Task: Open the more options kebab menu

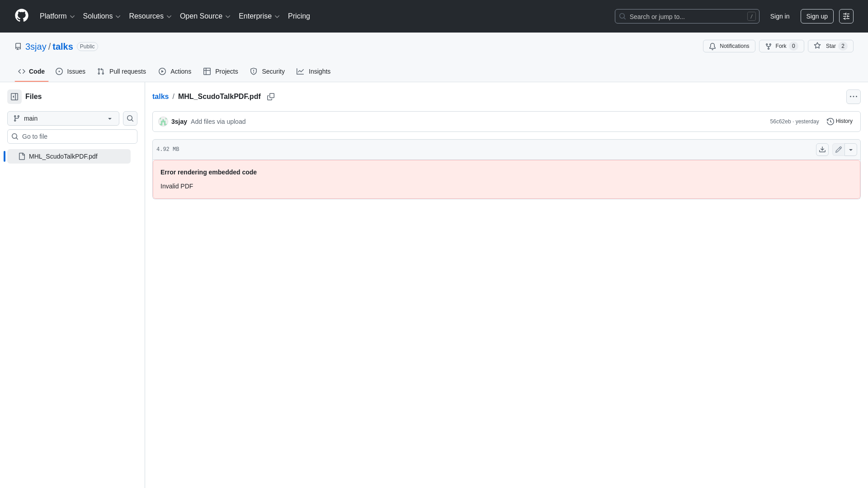Action: point(854,96)
